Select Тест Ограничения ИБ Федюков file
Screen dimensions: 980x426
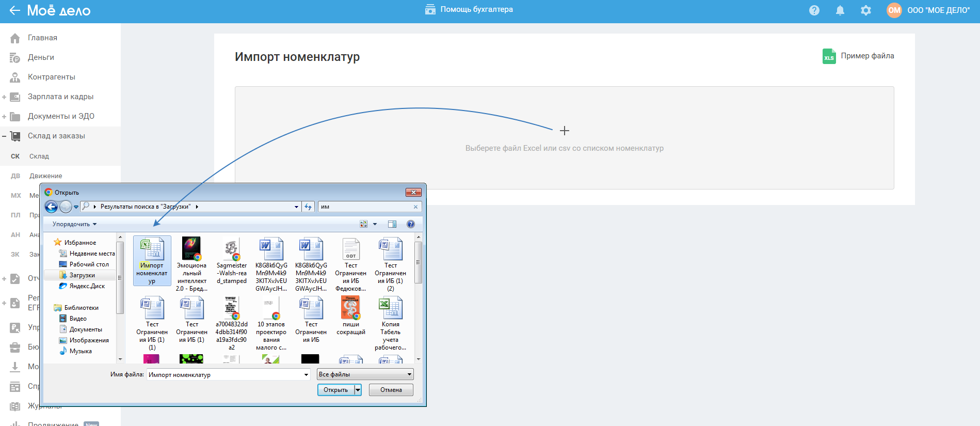351,264
